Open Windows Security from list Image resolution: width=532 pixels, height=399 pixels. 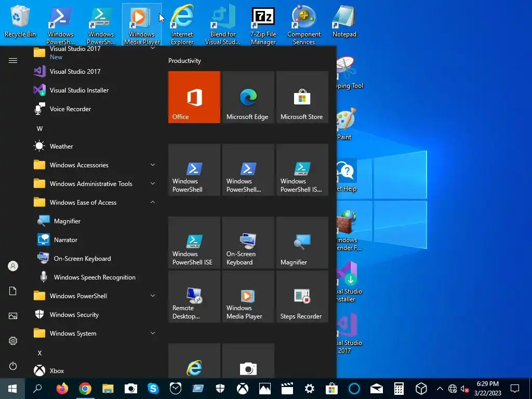click(95, 315)
